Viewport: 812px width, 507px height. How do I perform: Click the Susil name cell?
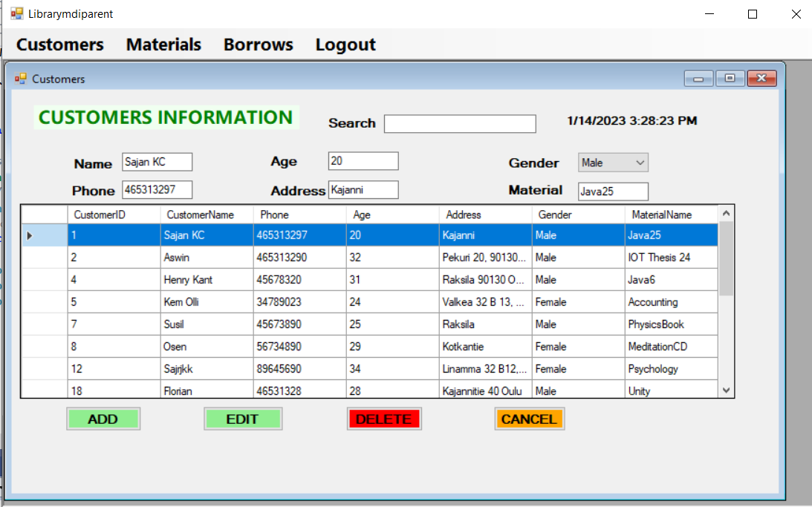tap(207, 324)
